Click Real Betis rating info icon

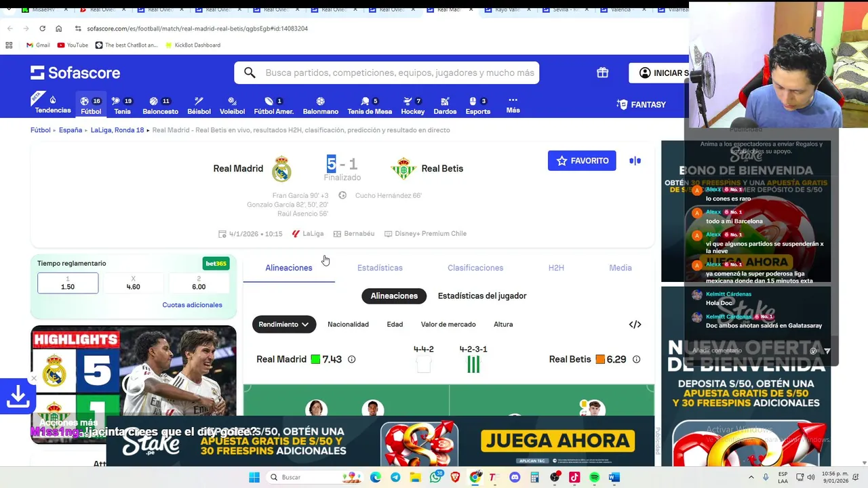click(x=636, y=359)
